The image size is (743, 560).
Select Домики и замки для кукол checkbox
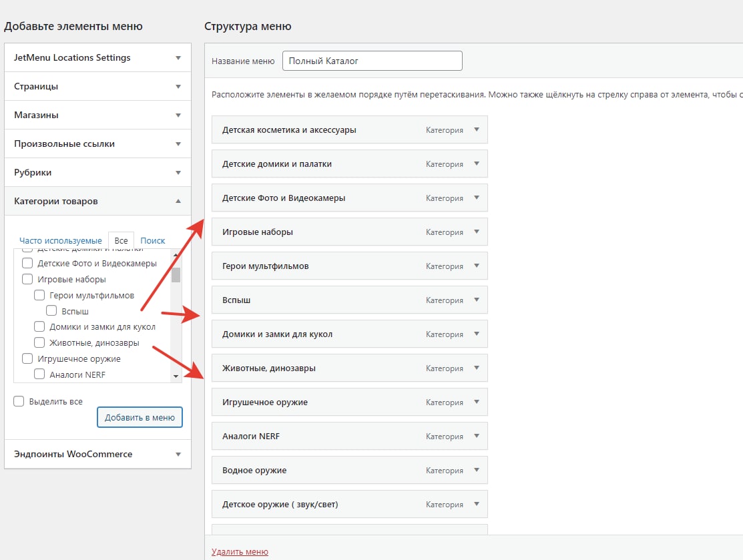tap(39, 326)
